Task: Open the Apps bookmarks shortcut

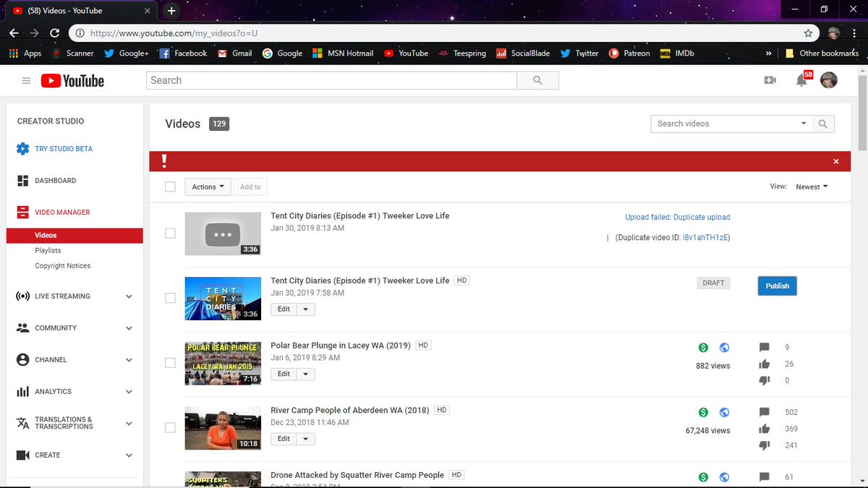Action: click(26, 53)
